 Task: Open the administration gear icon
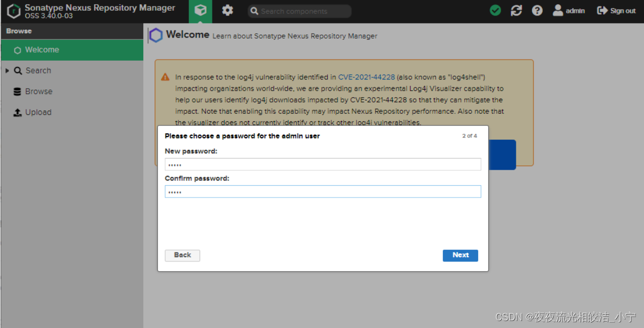228,11
